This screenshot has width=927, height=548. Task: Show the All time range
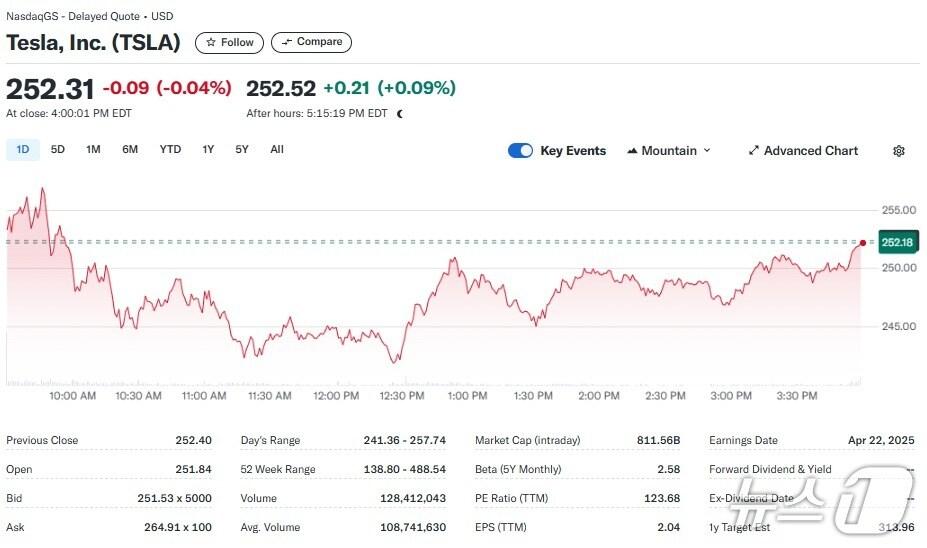[277, 150]
